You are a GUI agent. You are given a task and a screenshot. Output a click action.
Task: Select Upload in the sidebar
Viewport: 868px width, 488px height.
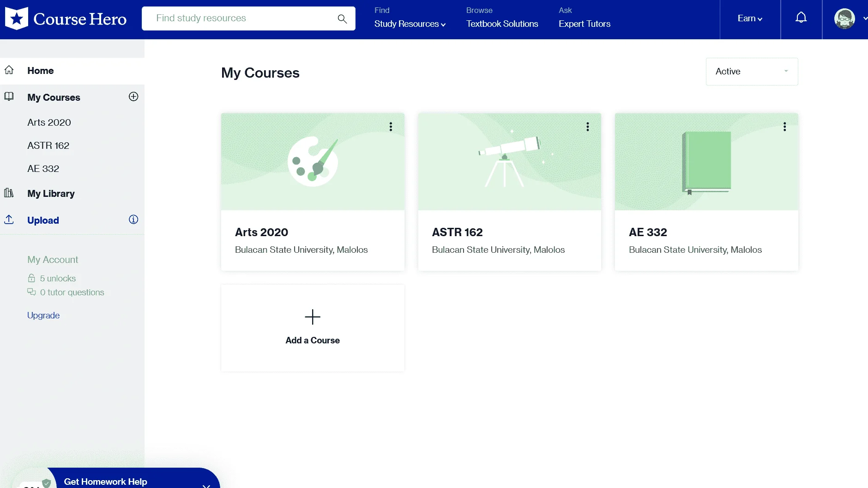pyautogui.click(x=43, y=220)
